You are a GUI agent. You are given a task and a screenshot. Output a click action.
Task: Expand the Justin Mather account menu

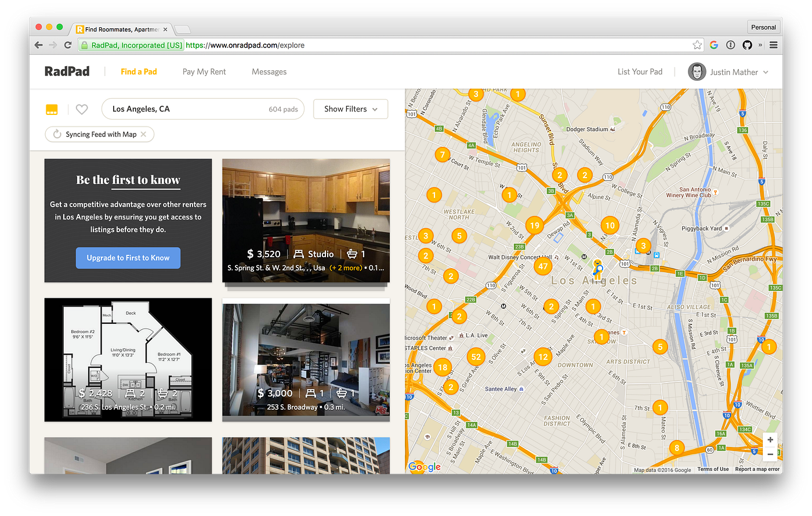point(734,71)
